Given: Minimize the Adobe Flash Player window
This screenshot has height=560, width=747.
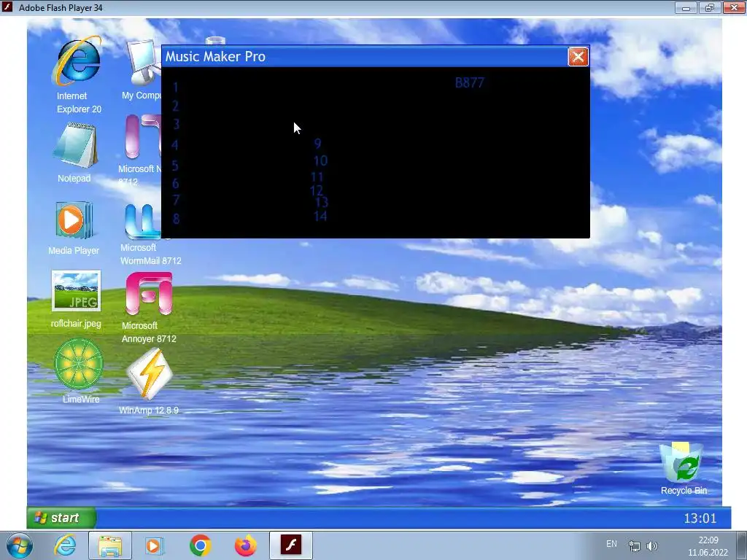Looking at the screenshot, I should [686, 7].
